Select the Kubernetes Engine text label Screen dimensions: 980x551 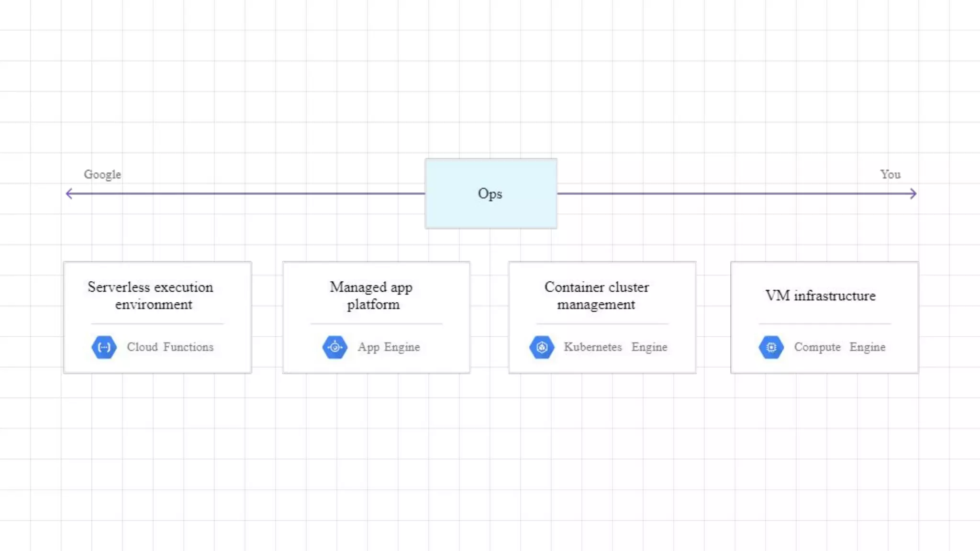click(x=615, y=347)
